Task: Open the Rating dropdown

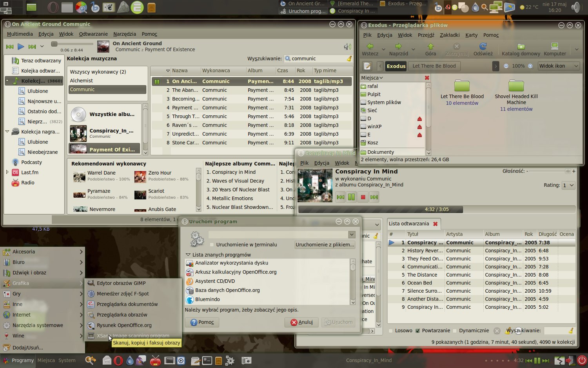Action: click(568, 185)
